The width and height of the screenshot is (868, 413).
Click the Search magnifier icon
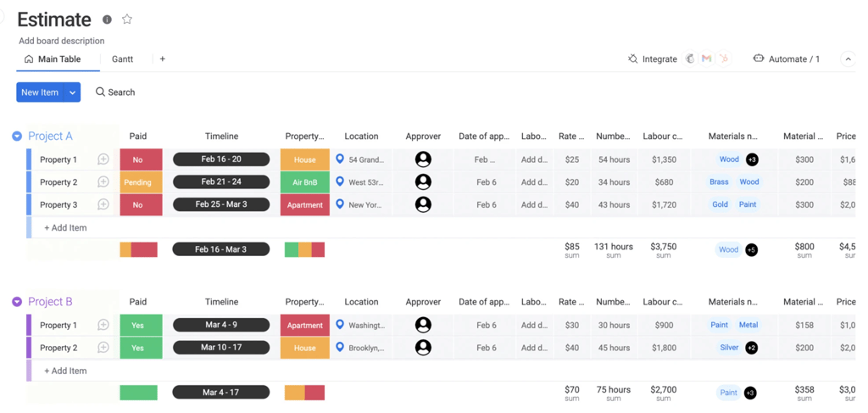pos(100,92)
